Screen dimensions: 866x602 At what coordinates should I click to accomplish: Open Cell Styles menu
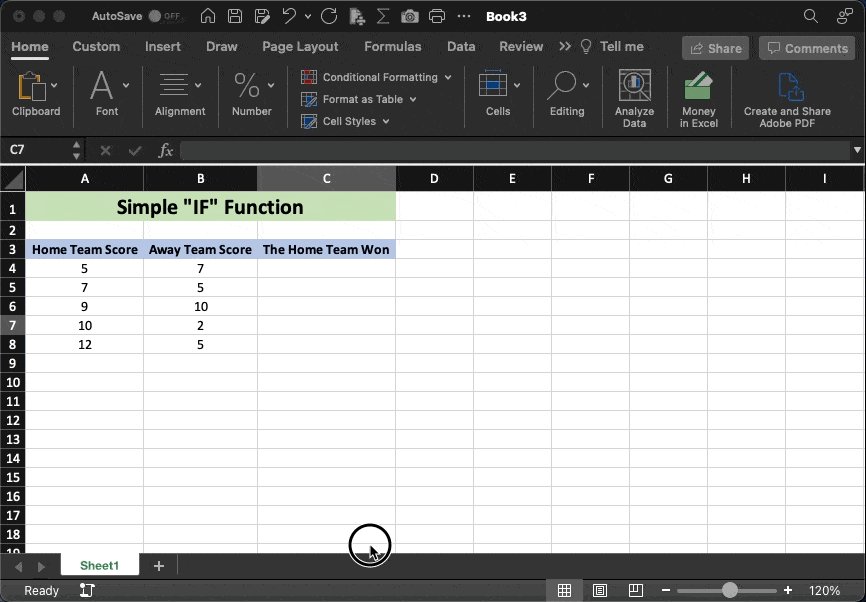coord(345,122)
